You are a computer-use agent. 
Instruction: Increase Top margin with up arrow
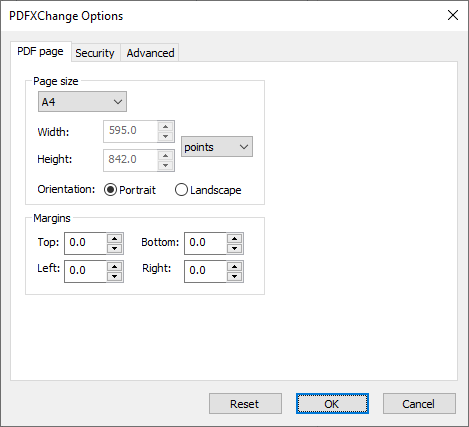click(x=115, y=238)
